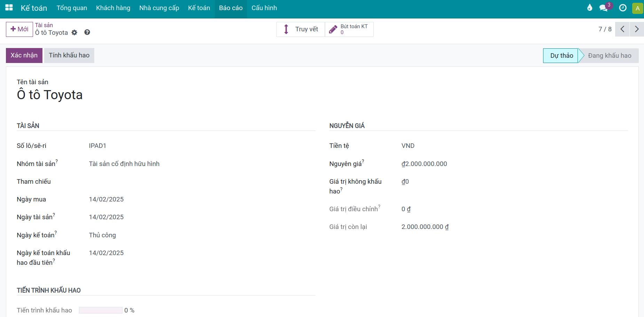Open the water drop debug icon
This screenshot has height=317, width=644.
590,8
